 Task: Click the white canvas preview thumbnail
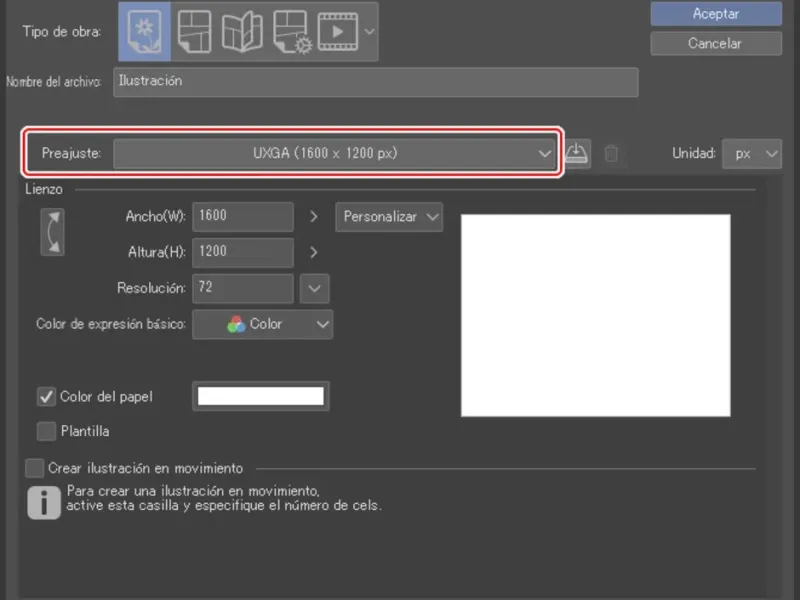(595, 315)
